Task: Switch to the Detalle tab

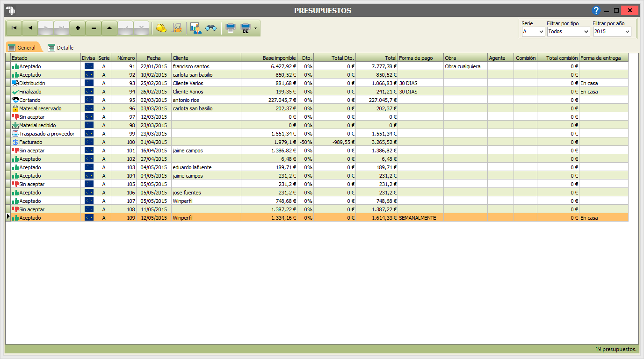Action: click(x=61, y=47)
